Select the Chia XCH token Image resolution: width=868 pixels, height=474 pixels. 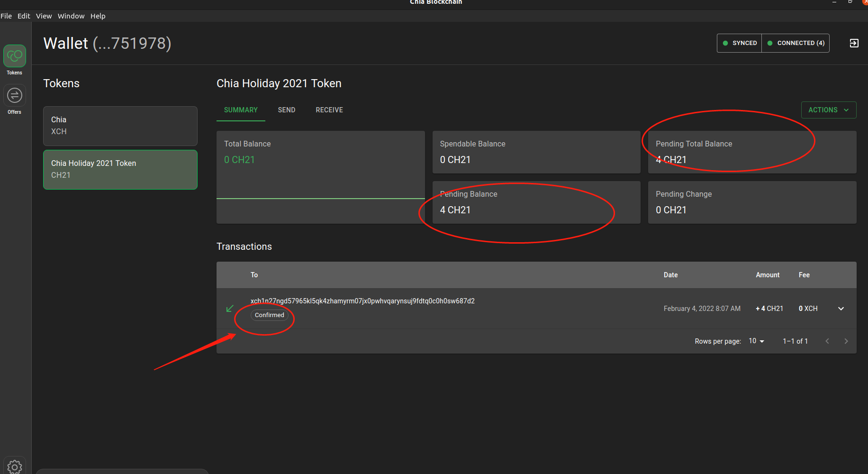coord(120,126)
